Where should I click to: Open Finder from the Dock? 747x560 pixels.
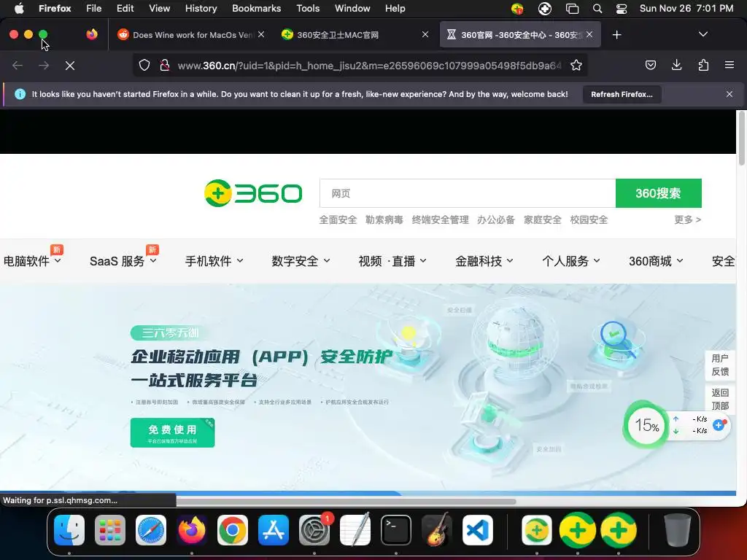click(69, 530)
